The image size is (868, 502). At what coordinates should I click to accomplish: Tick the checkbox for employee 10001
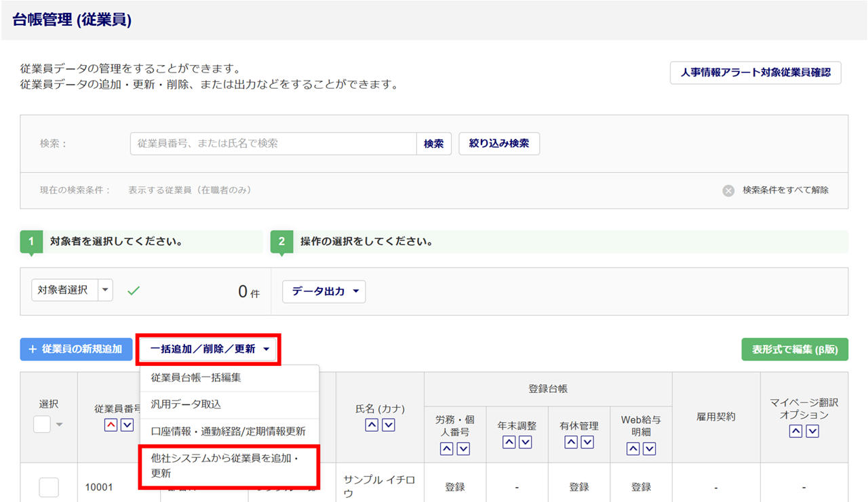click(49, 487)
